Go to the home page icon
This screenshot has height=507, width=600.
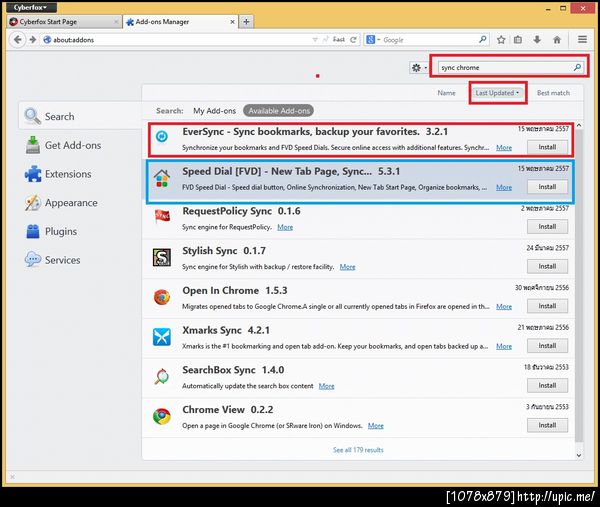pyautogui.click(x=557, y=39)
